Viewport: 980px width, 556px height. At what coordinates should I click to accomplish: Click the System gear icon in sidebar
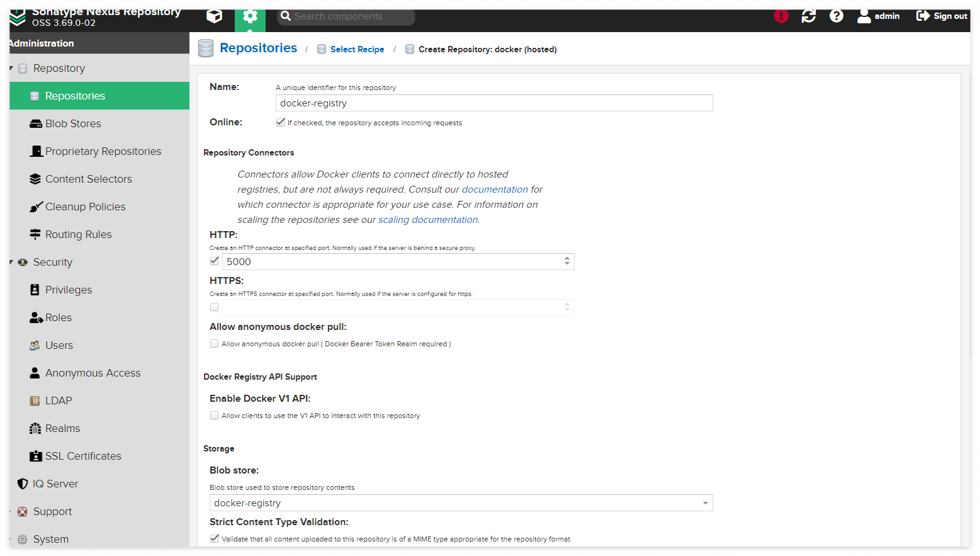tap(22, 539)
